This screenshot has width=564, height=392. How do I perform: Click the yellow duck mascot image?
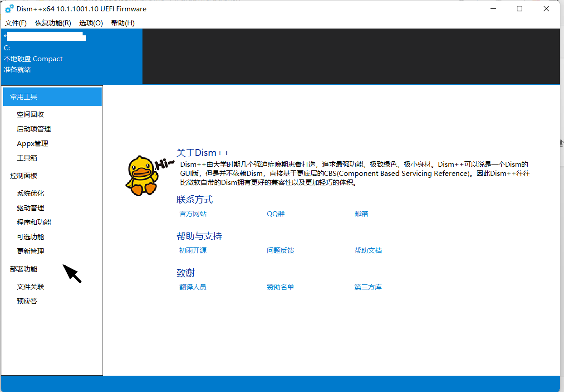pos(142,175)
